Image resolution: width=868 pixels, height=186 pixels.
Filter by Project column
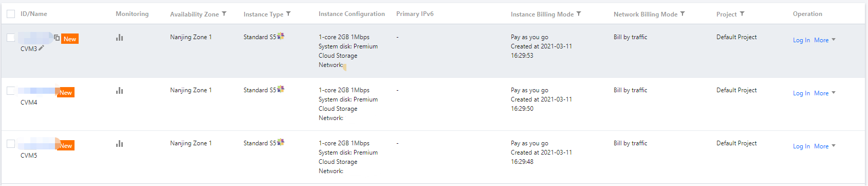742,14
